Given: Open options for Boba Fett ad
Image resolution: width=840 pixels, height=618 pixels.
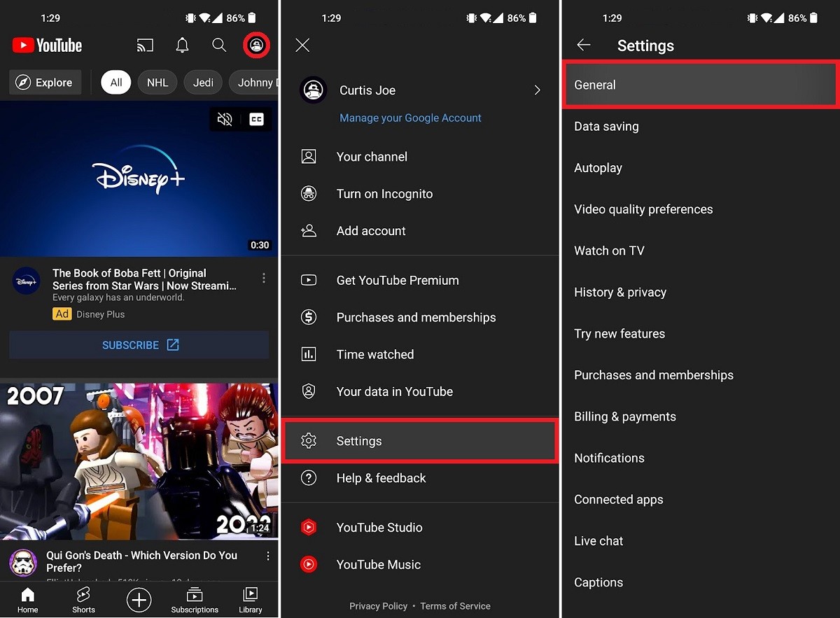Looking at the screenshot, I should [264, 279].
